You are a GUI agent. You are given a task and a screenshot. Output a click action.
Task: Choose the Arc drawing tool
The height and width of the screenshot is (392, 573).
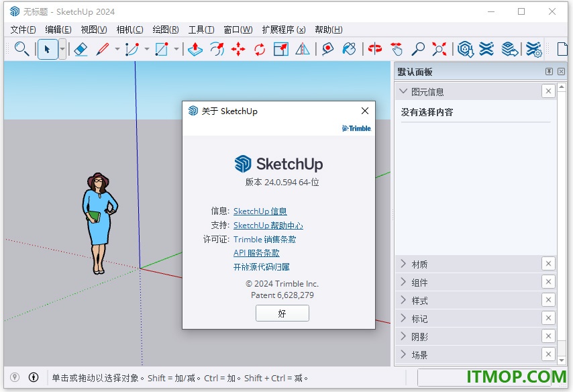coord(132,49)
